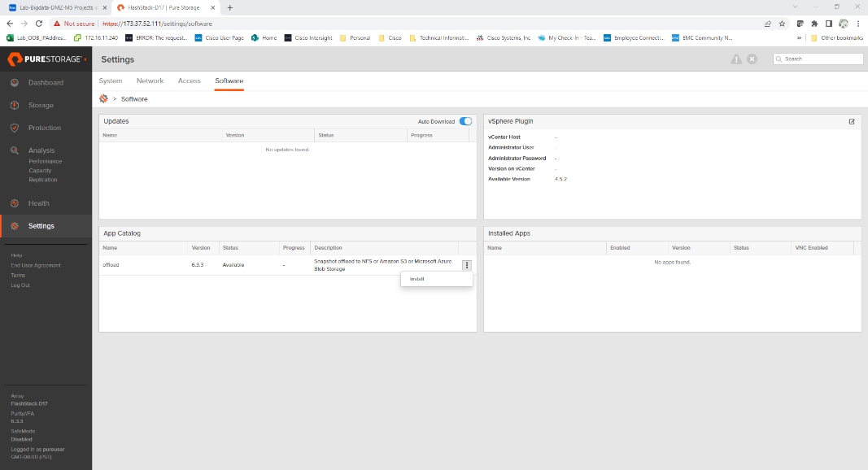
Task: Open the offload app three-dot menu
Action: coord(467,265)
